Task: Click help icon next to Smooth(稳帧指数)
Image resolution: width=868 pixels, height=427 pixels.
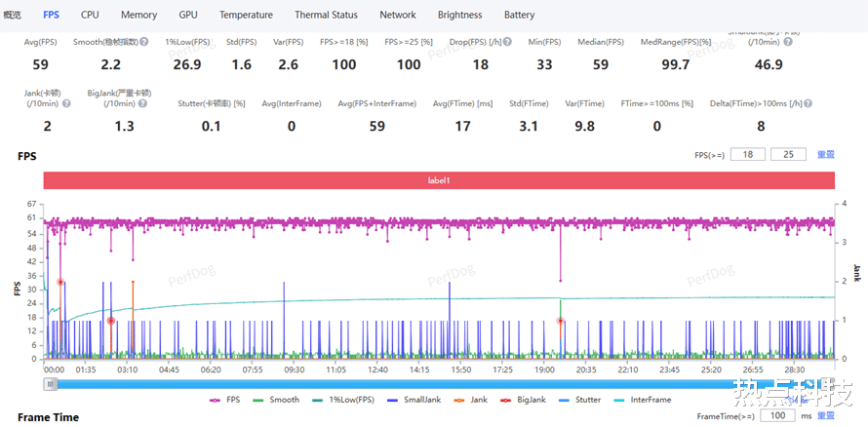Action: (x=144, y=42)
